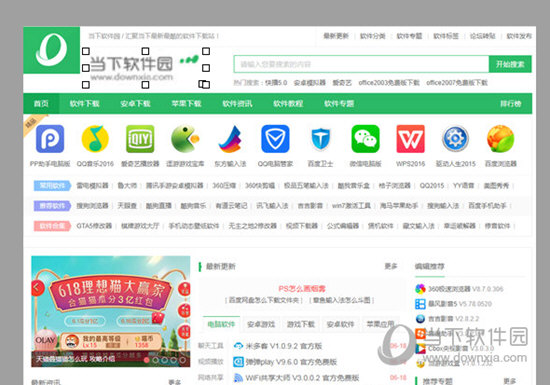This screenshot has height=385, width=550.
Task: Click the red PS怎么画烟雾 headline
Action: coord(302,289)
